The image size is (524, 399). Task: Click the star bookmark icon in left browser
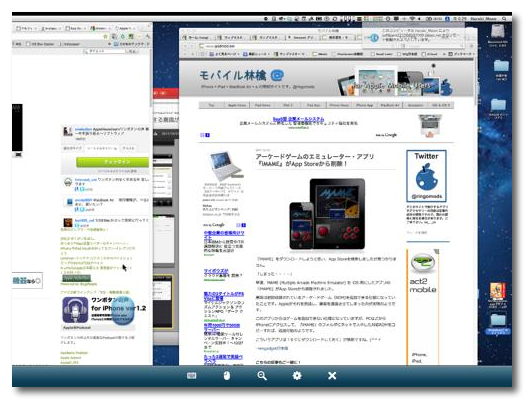pyautogui.click(x=106, y=36)
